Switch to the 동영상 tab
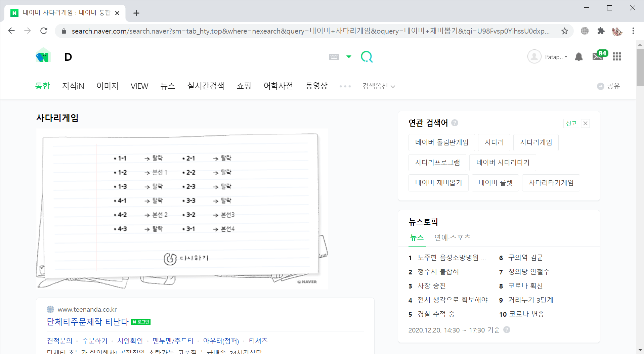Viewport: 644px width, 354px height. pos(316,86)
